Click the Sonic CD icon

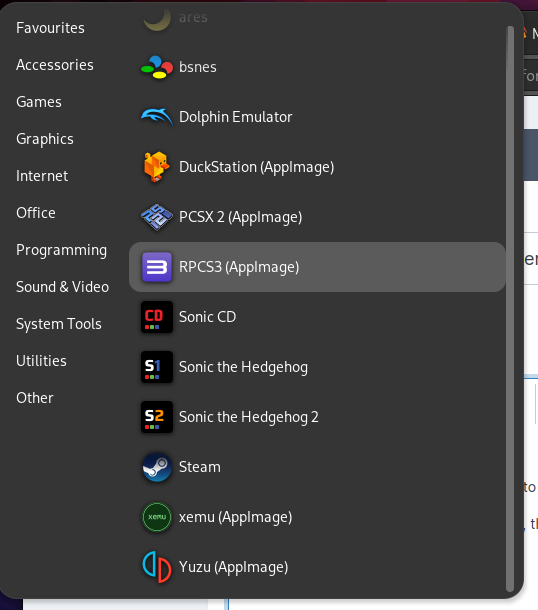pos(157,317)
